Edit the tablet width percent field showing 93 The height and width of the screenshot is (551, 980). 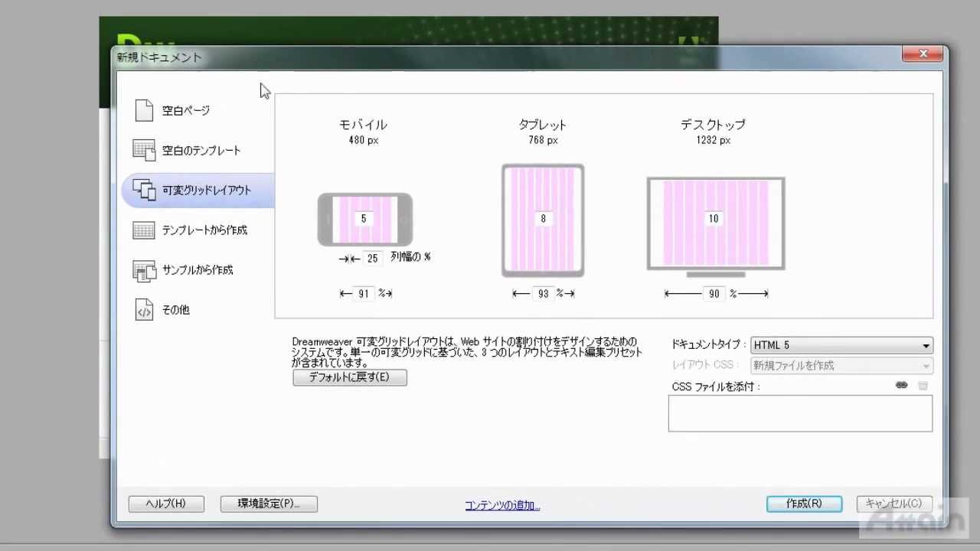coord(543,294)
